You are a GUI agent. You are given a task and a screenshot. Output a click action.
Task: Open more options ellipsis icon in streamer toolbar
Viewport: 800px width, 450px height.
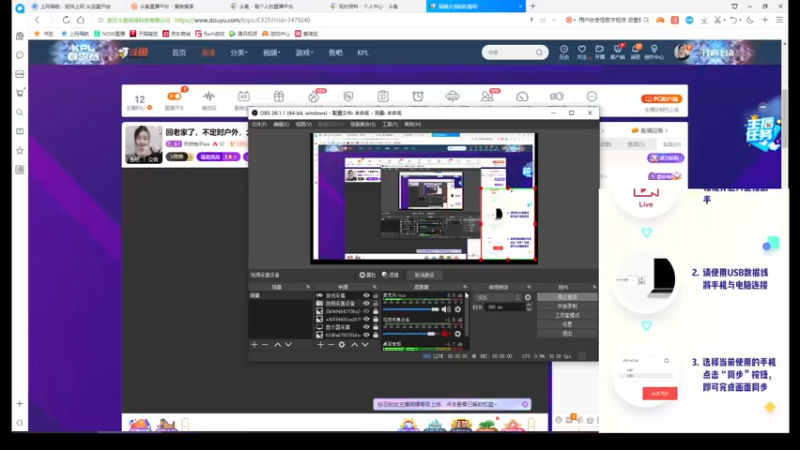592,96
